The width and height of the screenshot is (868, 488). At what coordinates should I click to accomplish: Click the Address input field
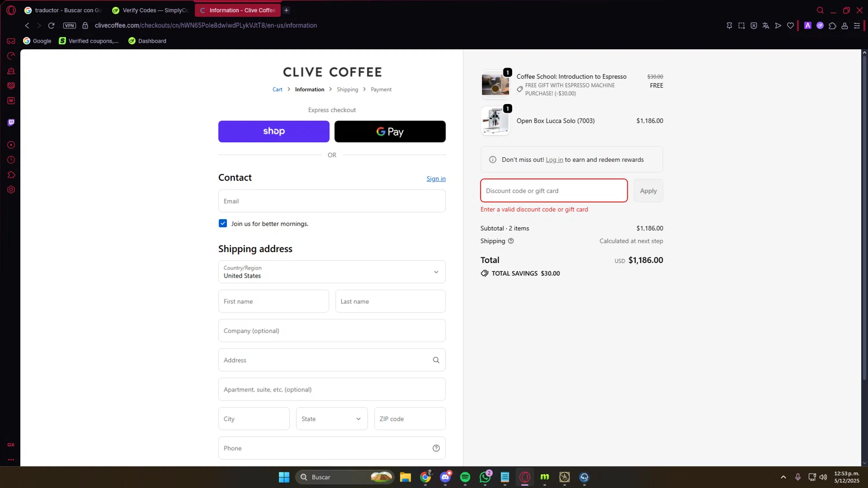[x=332, y=360]
